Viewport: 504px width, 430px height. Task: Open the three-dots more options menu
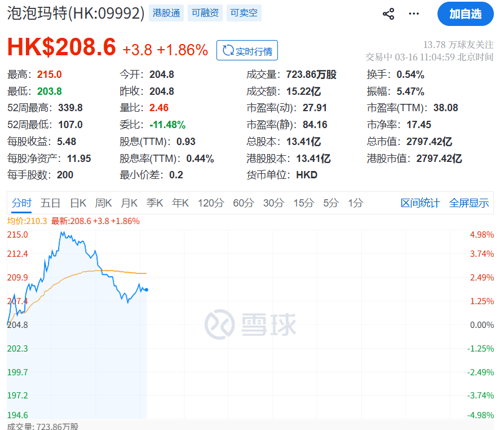pos(414,14)
